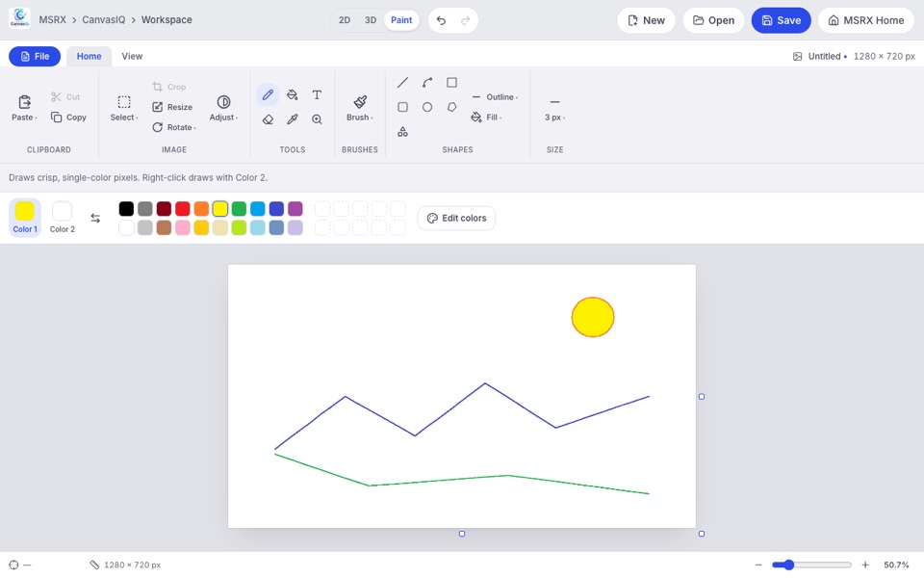Click the bottom canvas resize handle
This screenshot has width=924, height=578.
tap(462, 534)
